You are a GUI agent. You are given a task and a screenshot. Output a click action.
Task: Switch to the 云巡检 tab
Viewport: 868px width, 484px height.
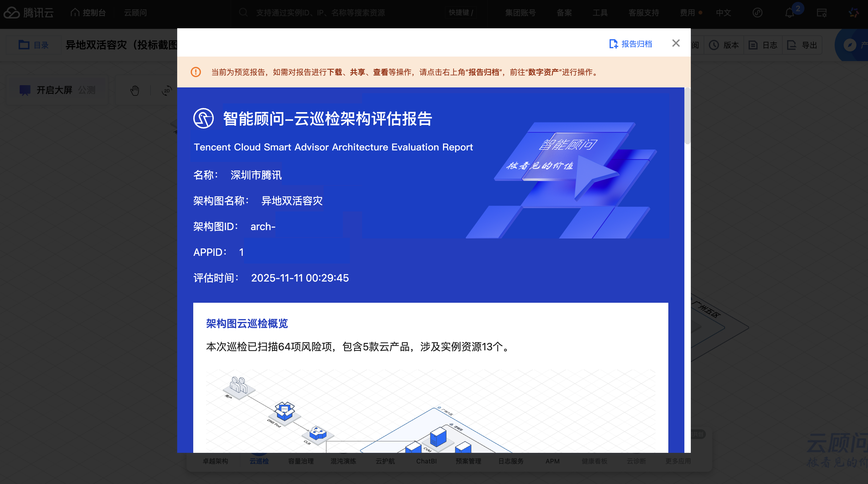(259, 461)
